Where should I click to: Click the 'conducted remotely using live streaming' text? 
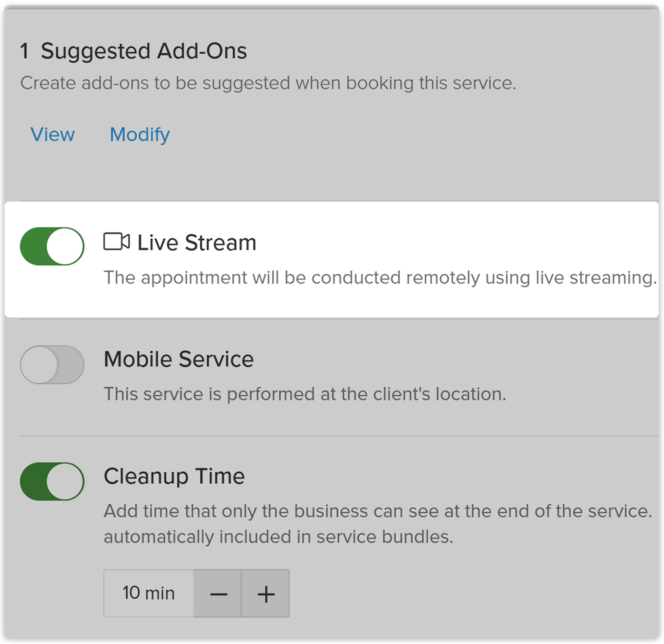tap(484, 278)
